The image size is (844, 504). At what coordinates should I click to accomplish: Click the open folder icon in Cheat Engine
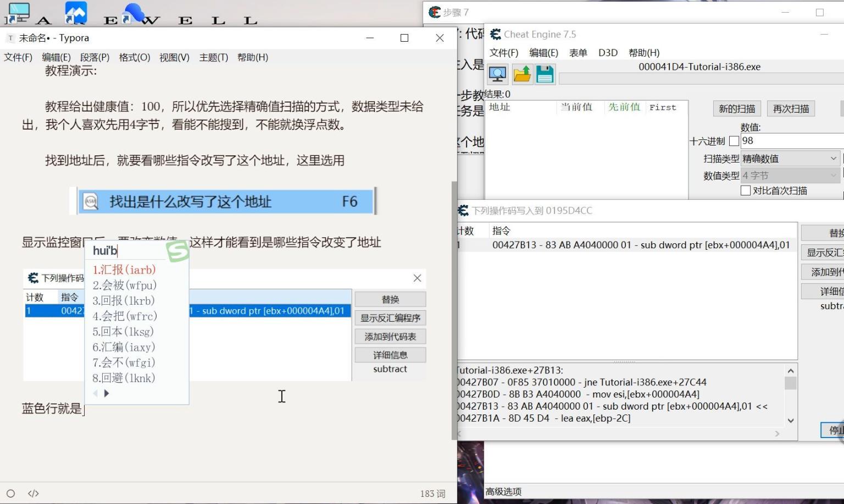point(522,74)
